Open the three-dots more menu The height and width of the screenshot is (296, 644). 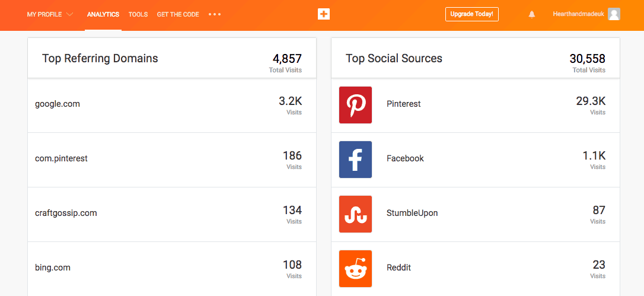pyautogui.click(x=215, y=14)
